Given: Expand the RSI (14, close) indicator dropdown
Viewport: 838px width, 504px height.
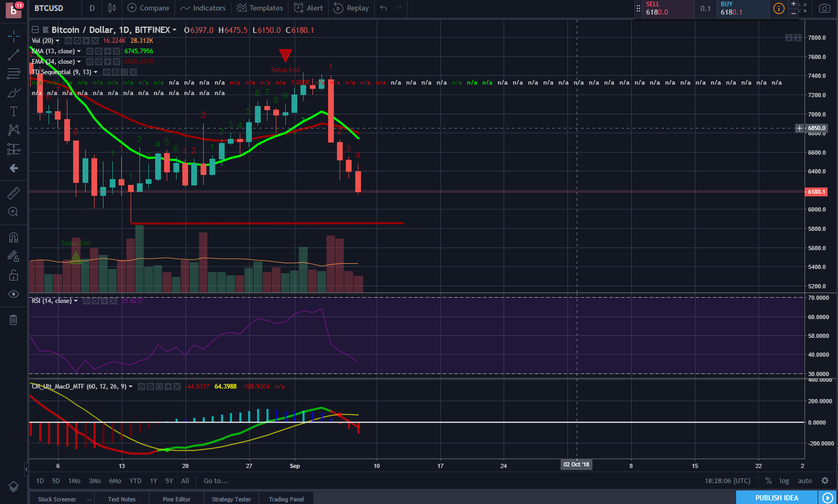Looking at the screenshot, I should click(x=76, y=301).
